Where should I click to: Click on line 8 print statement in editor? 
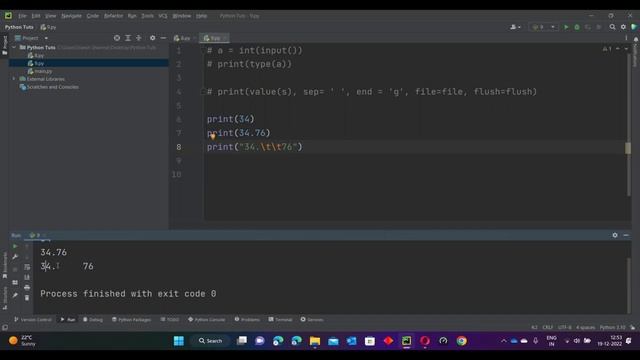coord(255,147)
